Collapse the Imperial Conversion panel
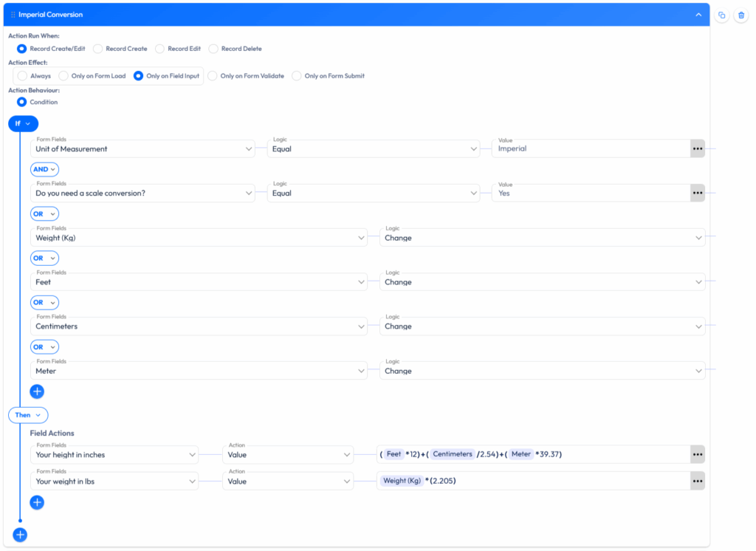 (698, 15)
